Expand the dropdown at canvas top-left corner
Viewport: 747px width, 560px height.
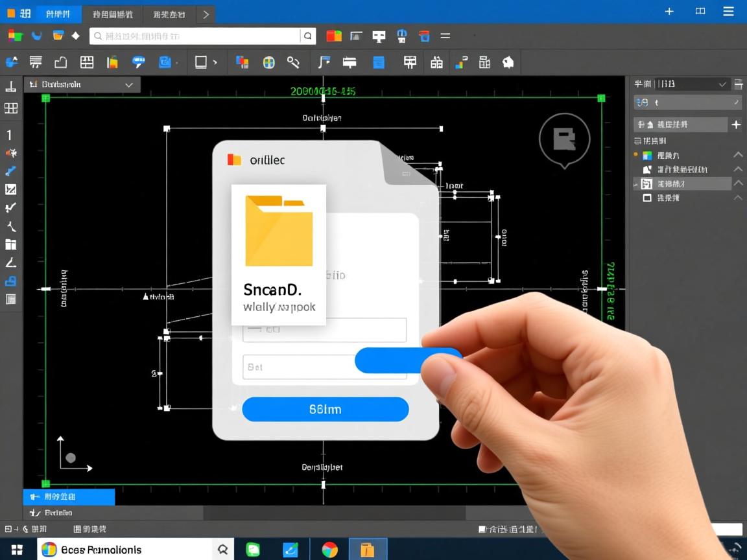129,85
